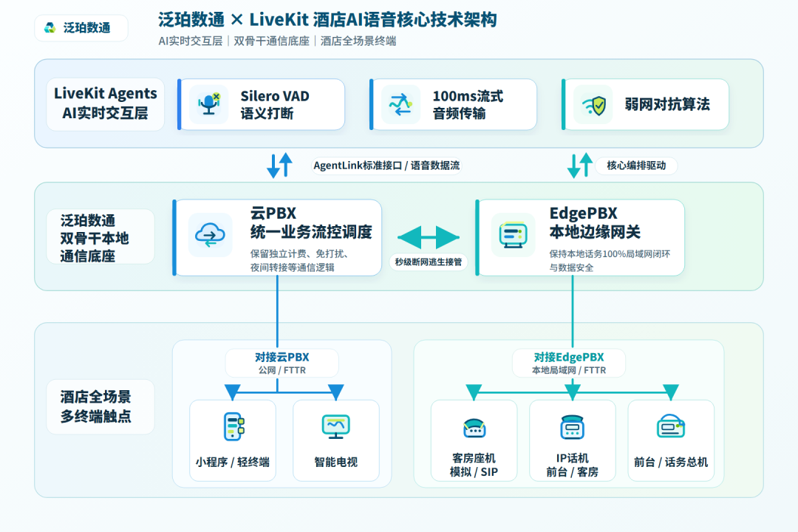The width and height of the screenshot is (798, 532).
Task: Click the text 保持本地话务100%局域网闭环
Action: click(x=609, y=253)
